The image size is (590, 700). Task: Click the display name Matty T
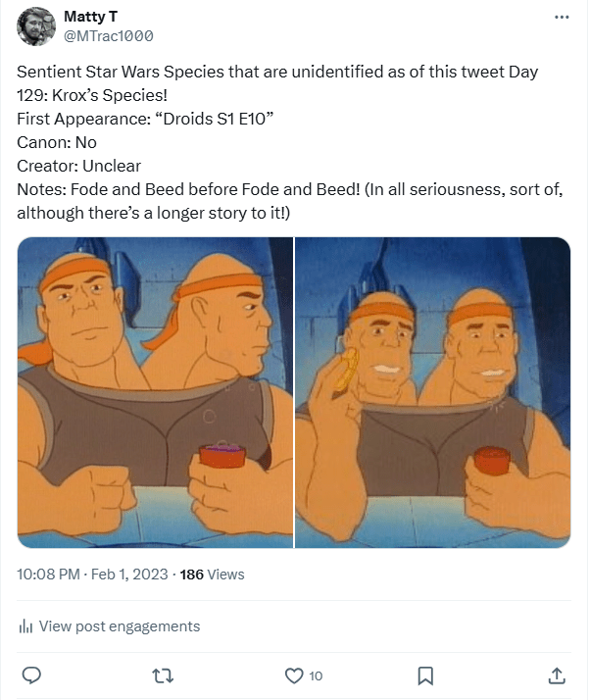[86, 17]
